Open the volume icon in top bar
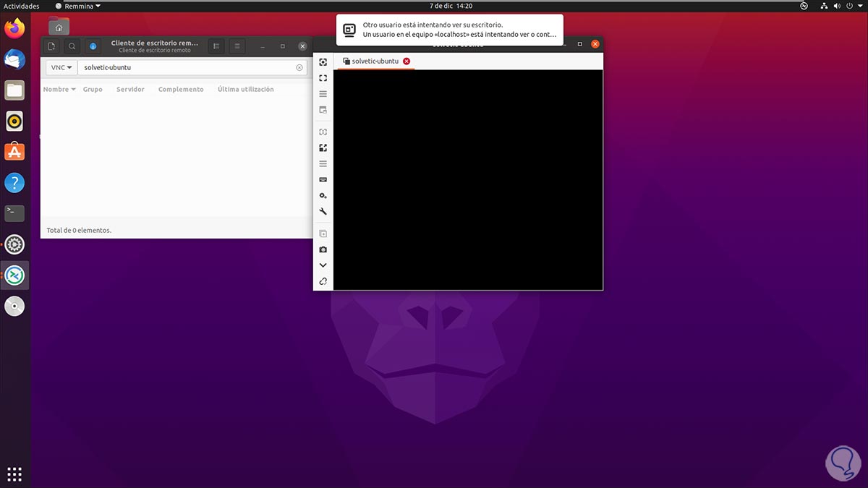This screenshot has width=868, height=488. tap(838, 6)
